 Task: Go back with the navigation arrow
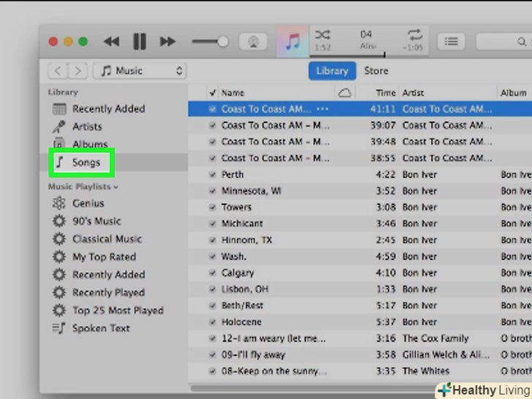(x=58, y=71)
